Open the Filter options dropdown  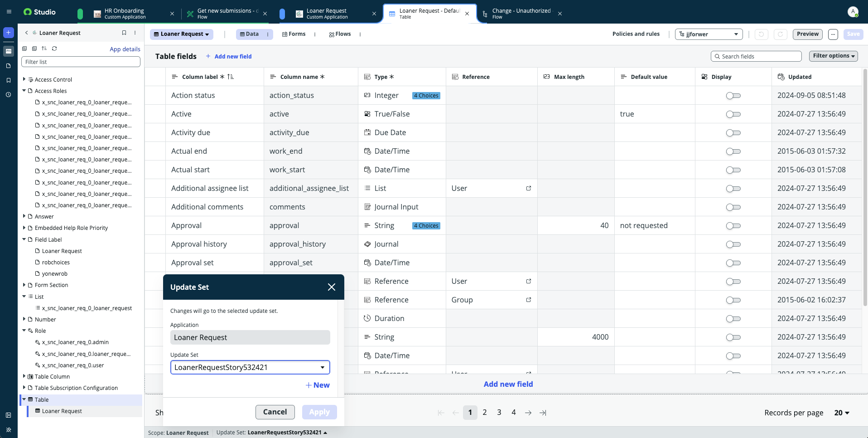click(833, 56)
